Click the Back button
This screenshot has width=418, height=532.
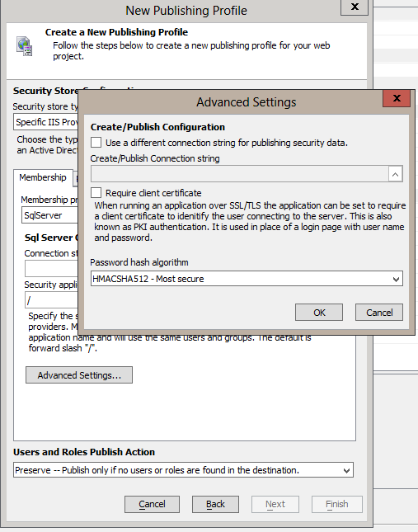coord(215,504)
